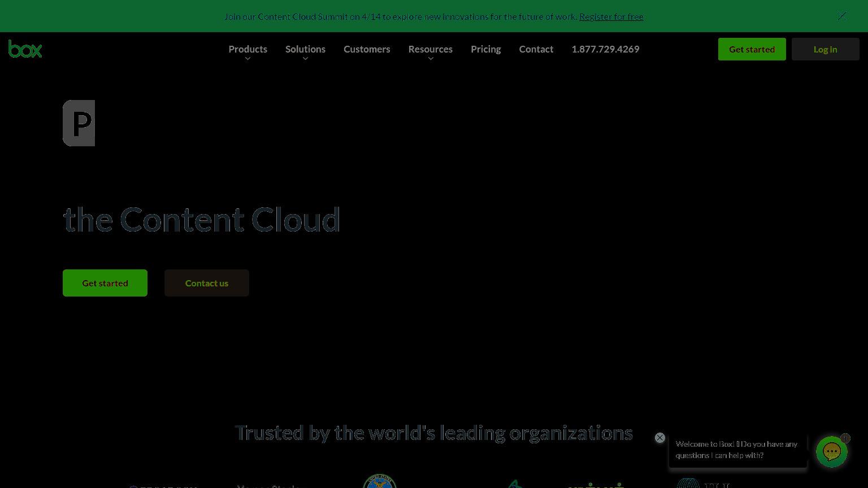
Task: Click the chat notification badge
Action: (845, 438)
